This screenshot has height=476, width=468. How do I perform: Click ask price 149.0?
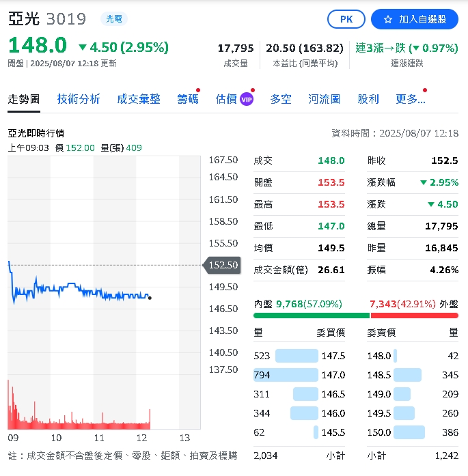tap(379, 394)
